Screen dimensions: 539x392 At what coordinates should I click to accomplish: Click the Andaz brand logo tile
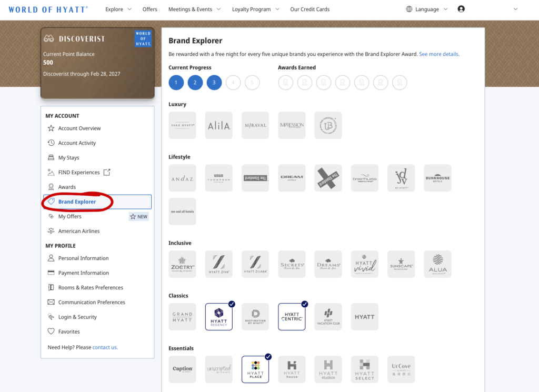[182, 178]
